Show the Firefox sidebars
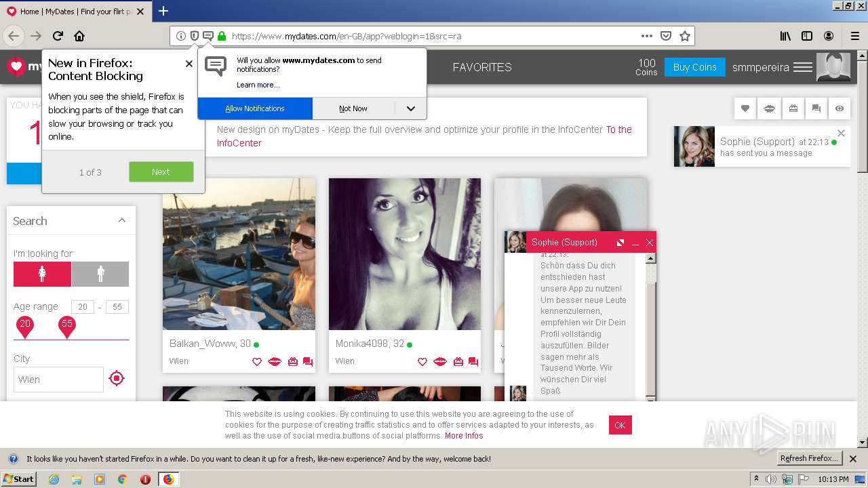868x488 pixels. point(807,36)
